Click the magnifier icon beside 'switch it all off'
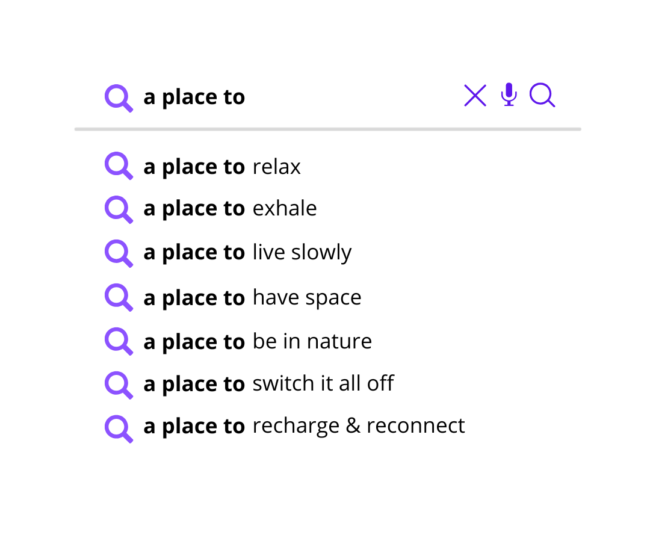The image size is (650, 535). [x=119, y=385]
